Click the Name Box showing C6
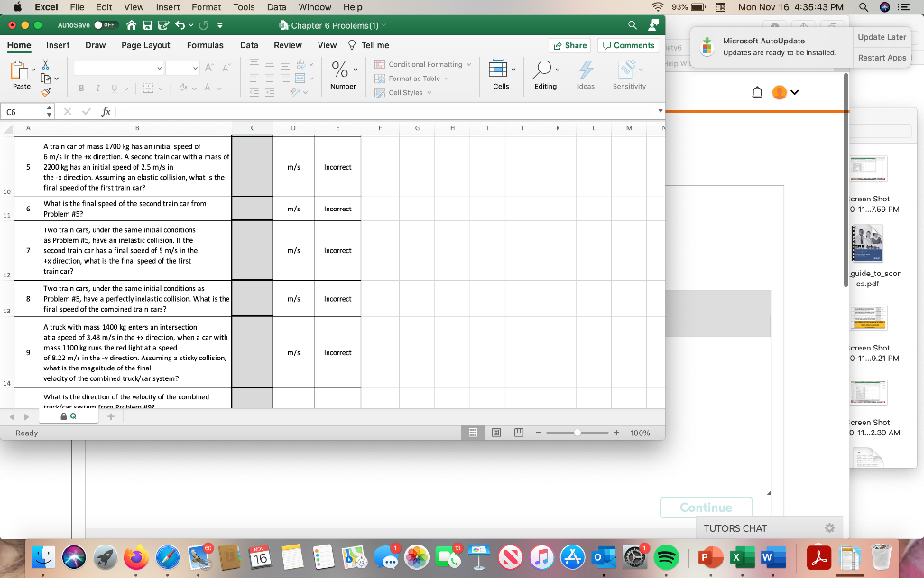 coord(18,112)
